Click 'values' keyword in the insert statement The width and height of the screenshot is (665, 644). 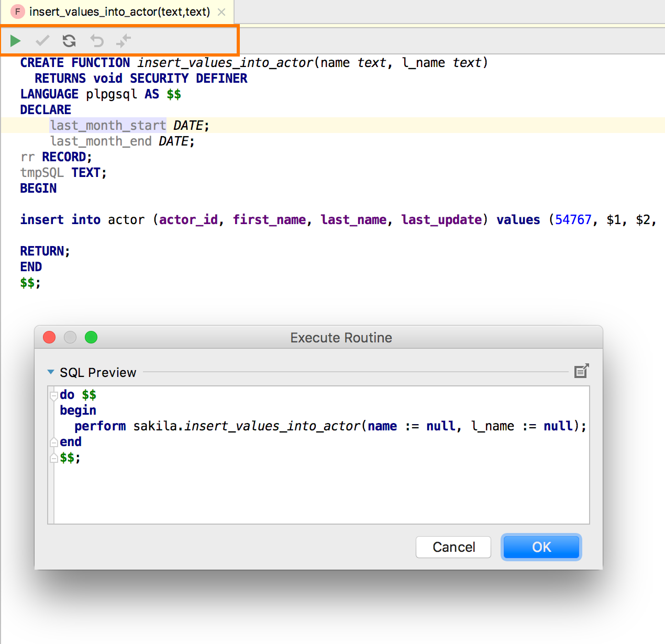[518, 220]
